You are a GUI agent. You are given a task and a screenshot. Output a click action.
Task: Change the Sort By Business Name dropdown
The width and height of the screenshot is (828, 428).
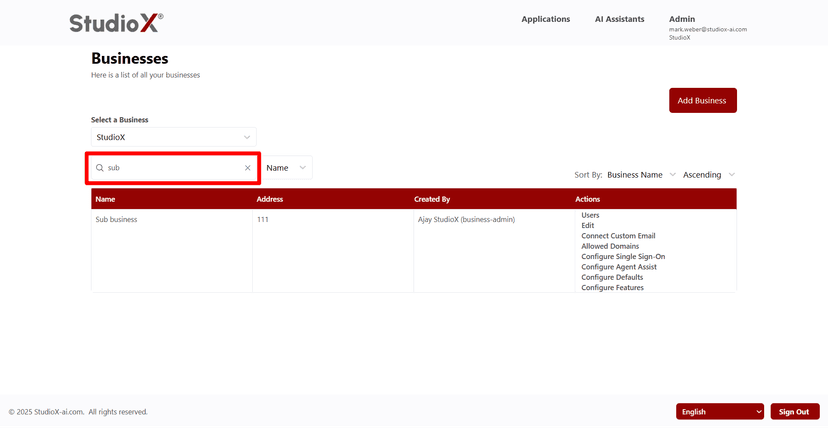coord(641,175)
